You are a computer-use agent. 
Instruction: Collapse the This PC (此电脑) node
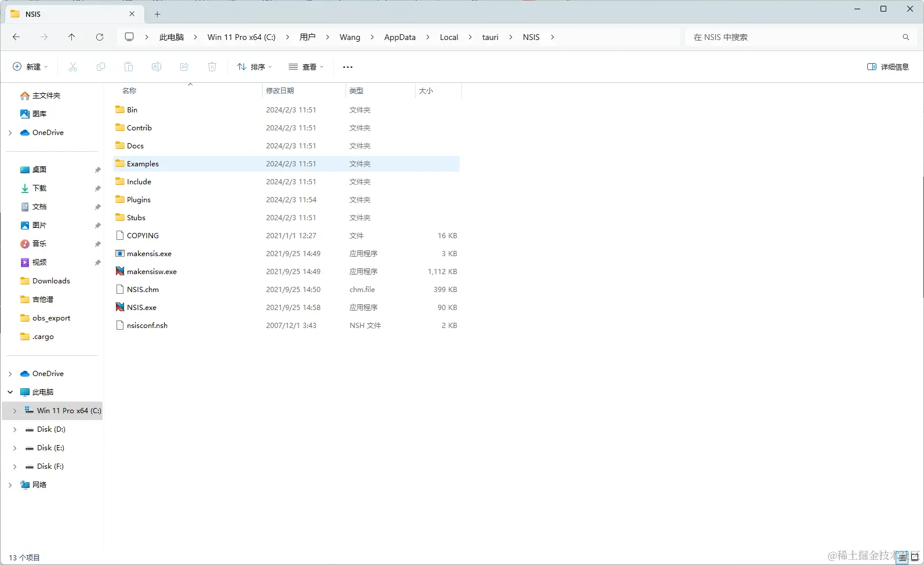[x=10, y=392]
